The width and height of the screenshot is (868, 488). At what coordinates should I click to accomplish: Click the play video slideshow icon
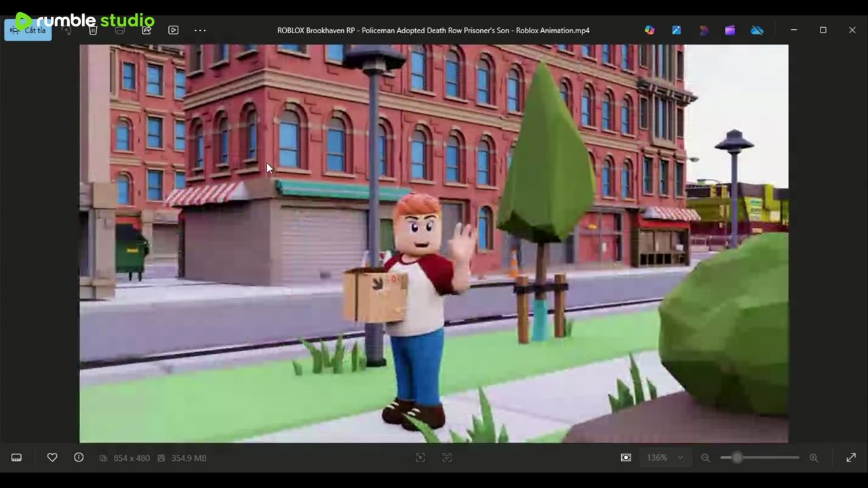click(x=173, y=30)
